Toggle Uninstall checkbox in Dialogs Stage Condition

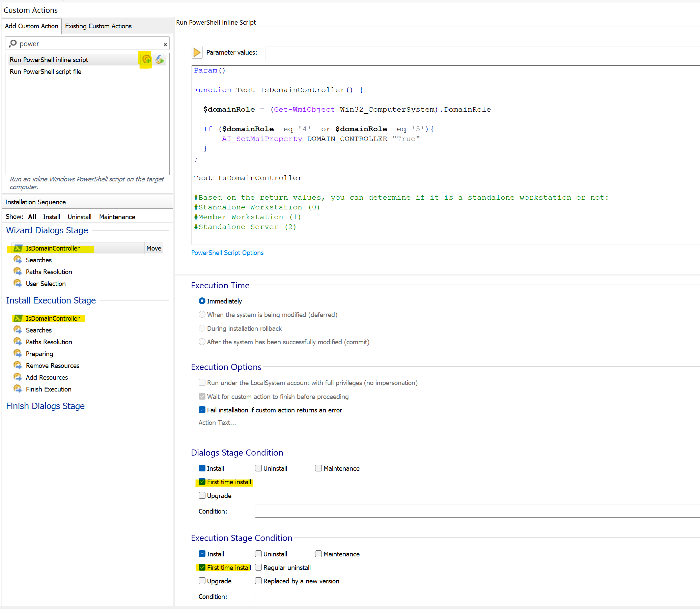(x=258, y=468)
